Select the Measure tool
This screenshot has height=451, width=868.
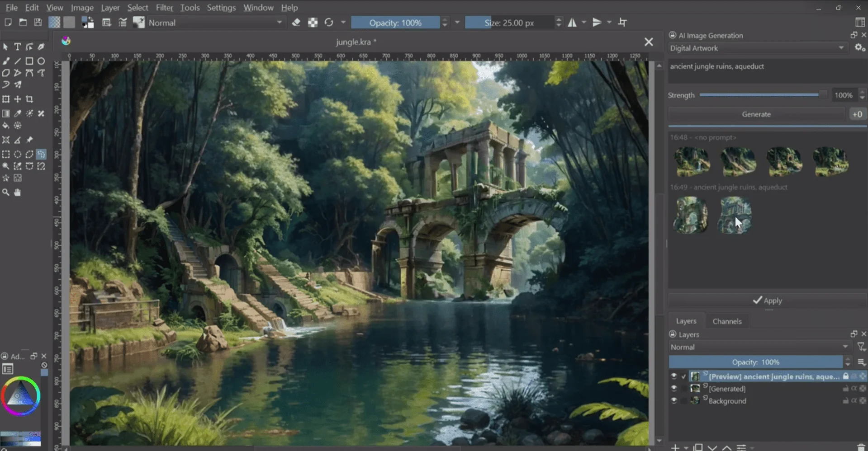pyautogui.click(x=18, y=140)
